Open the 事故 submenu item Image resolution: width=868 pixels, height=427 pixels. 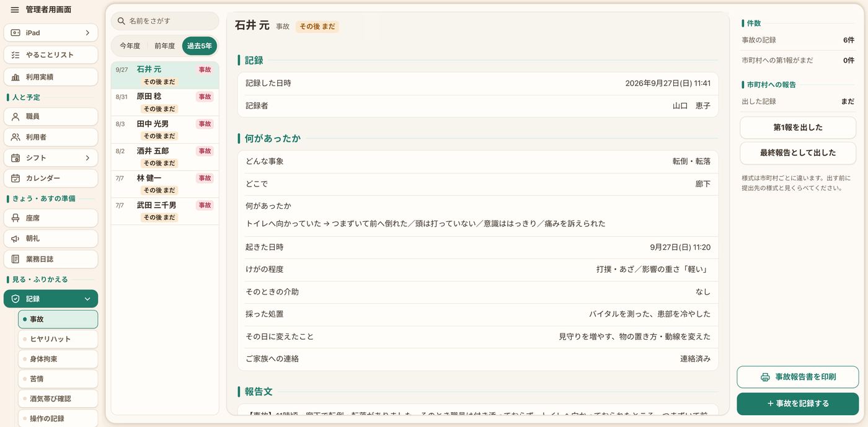58,319
